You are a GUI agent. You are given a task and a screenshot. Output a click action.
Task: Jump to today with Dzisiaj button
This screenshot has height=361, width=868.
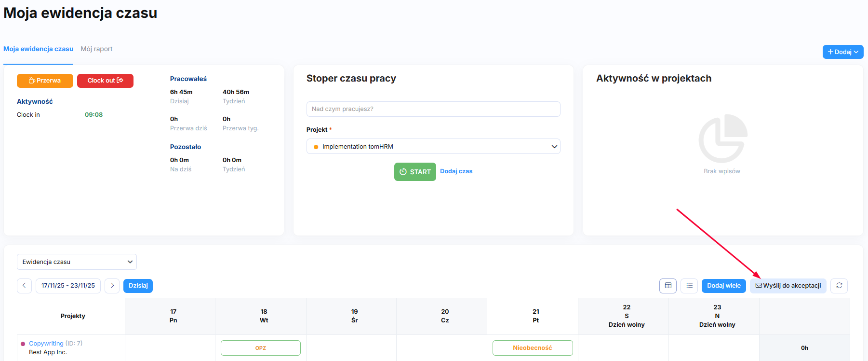pos(138,286)
